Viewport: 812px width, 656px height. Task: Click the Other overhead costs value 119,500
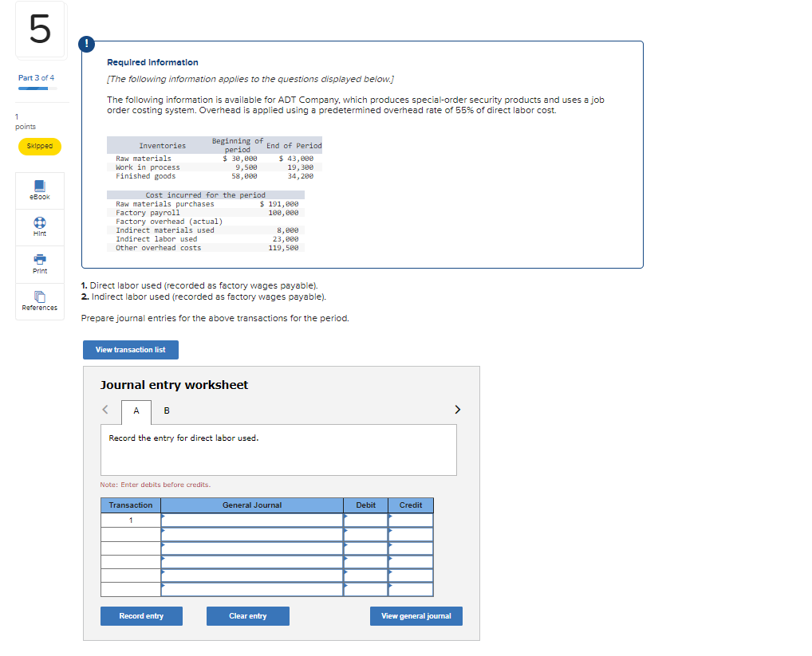tap(283, 248)
